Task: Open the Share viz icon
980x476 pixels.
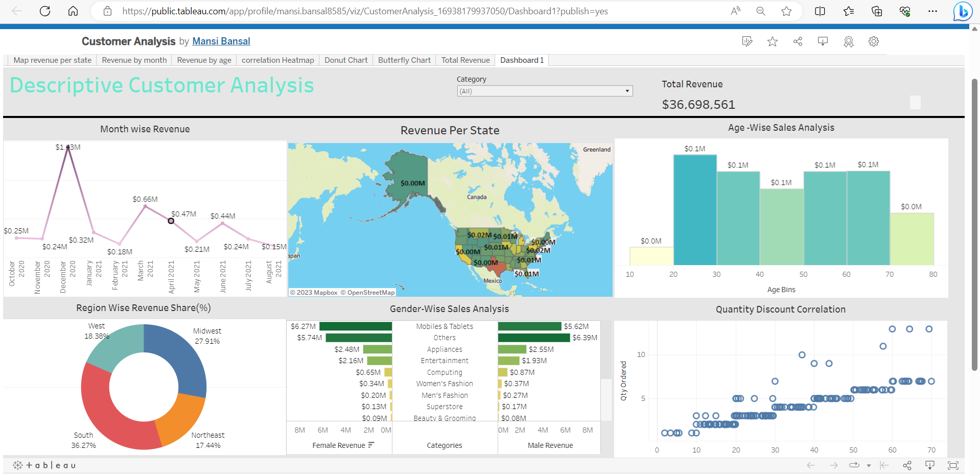Action: point(798,41)
